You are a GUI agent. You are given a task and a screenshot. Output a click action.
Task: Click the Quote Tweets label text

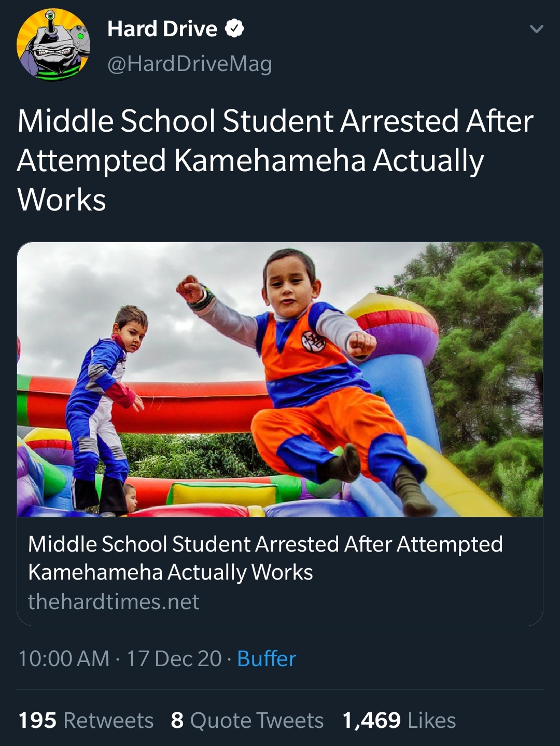point(257,721)
